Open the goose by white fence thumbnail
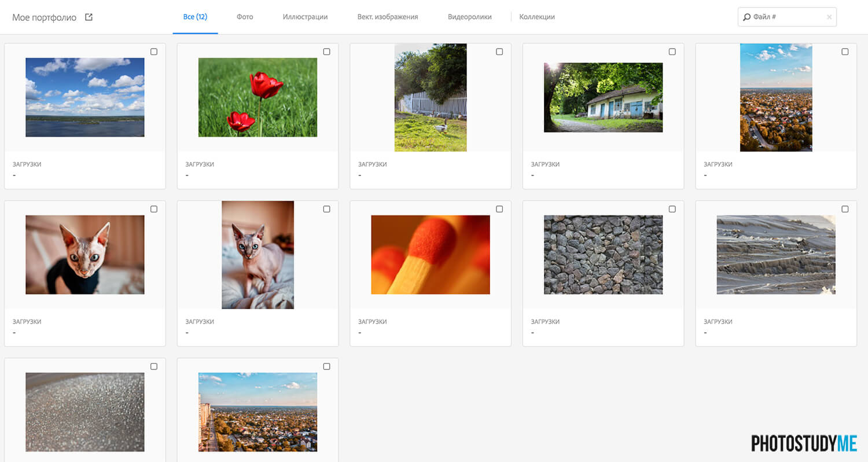The image size is (868, 462). [x=431, y=97]
